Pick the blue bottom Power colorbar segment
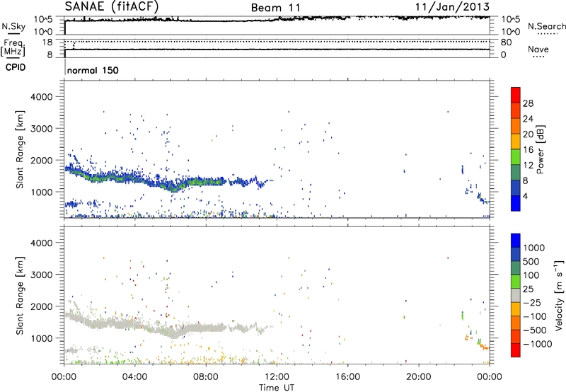 (x=516, y=203)
